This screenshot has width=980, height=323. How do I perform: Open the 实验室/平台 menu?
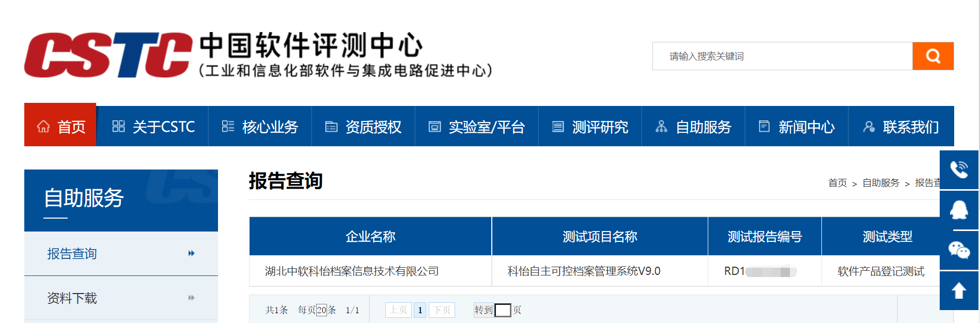477,127
